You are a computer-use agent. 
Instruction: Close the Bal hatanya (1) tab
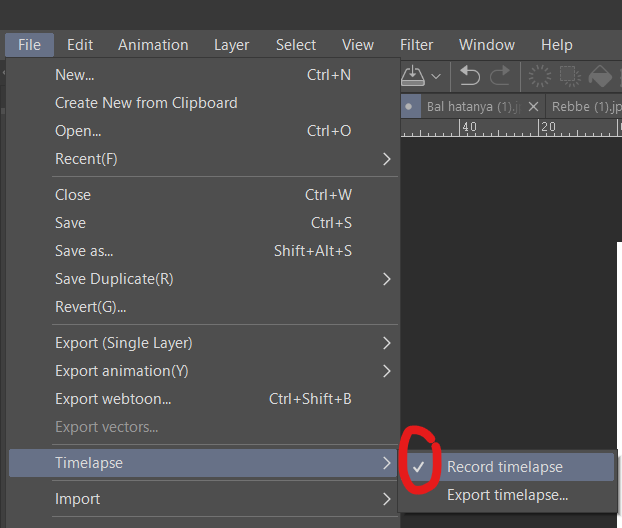pyautogui.click(x=534, y=106)
